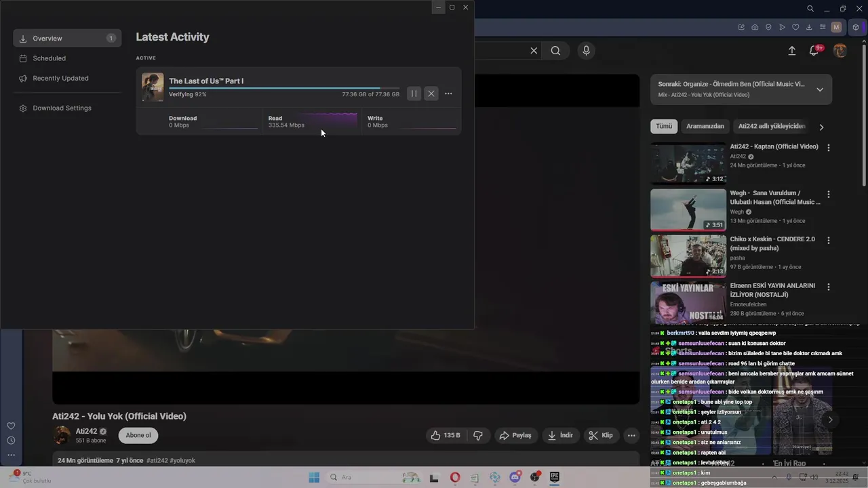The image size is (868, 488).
Task: Cancel The Last of Us Part I download
Action: pyautogui.click(x=431, y=94)
